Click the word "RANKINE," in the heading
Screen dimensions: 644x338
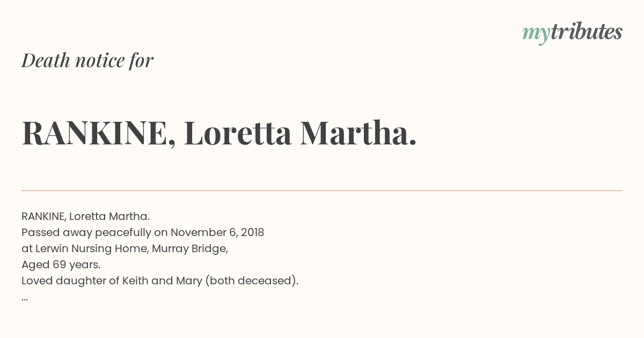[x=99, y=134]
